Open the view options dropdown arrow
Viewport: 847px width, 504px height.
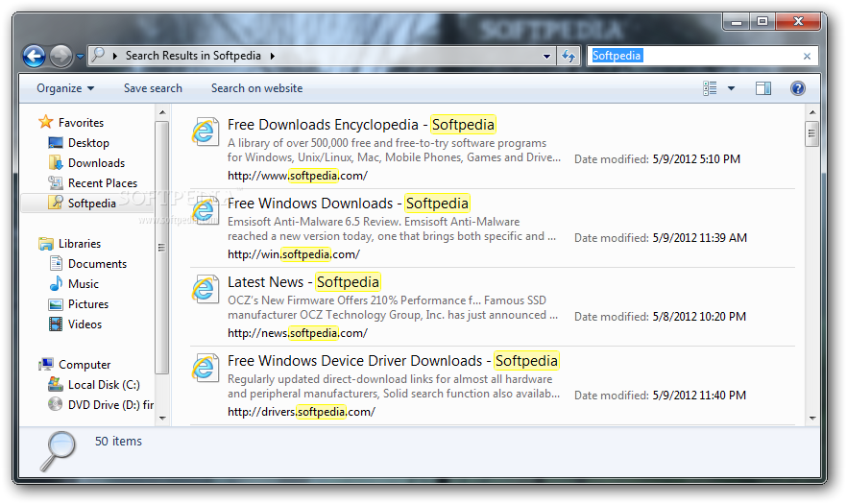coord(731,88)
